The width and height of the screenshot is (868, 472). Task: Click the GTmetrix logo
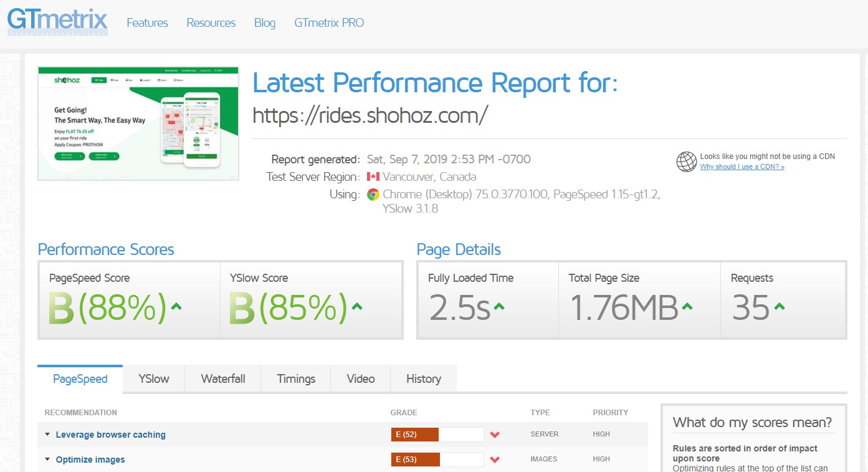(57, 21)
